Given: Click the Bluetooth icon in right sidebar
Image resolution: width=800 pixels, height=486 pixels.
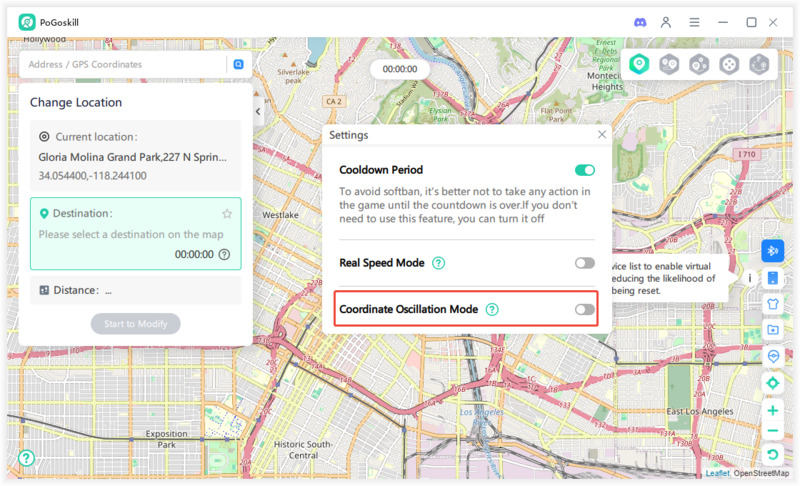Looking at the screenshot, I should click(772, 250).
